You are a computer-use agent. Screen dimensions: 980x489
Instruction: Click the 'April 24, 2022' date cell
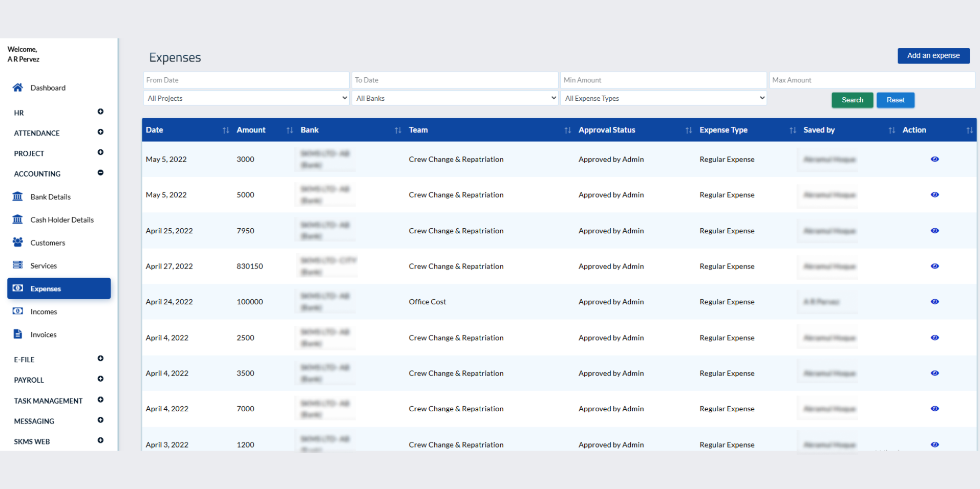pos(169,302)
